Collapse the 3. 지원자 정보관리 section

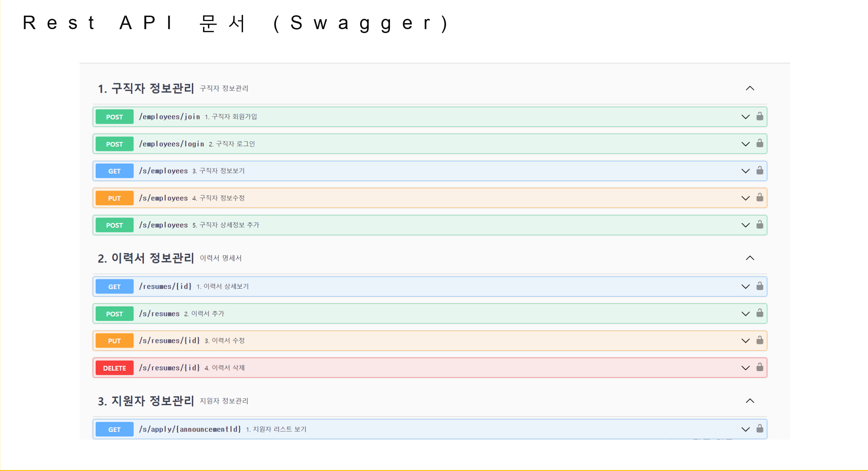pyautogui.click(x=750, y=401)
